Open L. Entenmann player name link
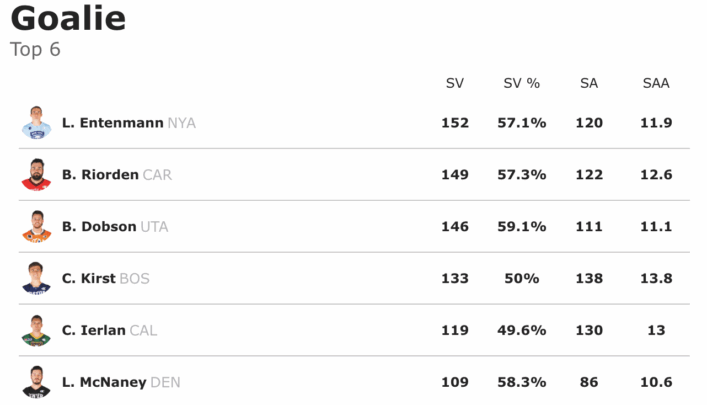Viewport: 707px width, 405px height. [x=113, y=123]
